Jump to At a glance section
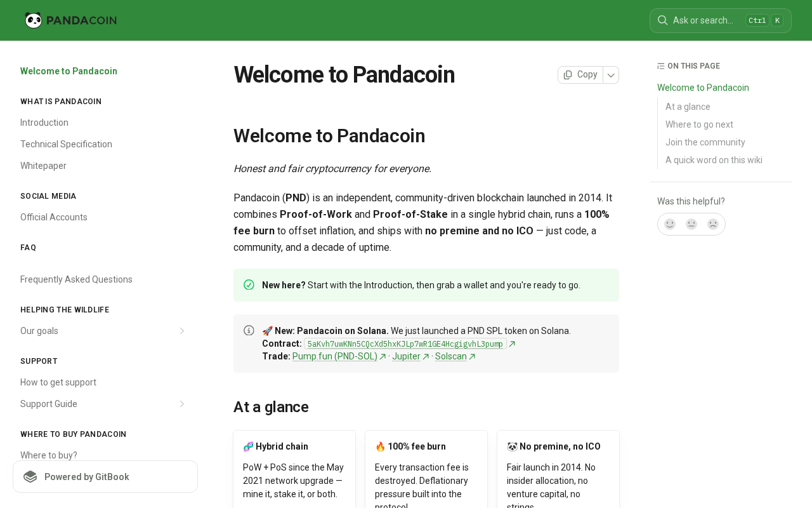812x508 pixels. 688,107
